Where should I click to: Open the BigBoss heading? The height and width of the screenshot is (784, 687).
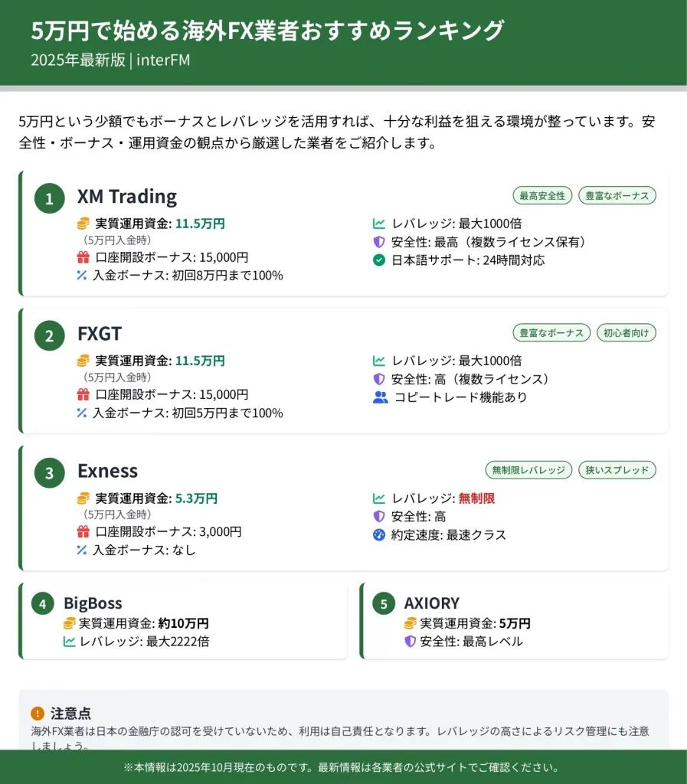click(x=93, y=603)
